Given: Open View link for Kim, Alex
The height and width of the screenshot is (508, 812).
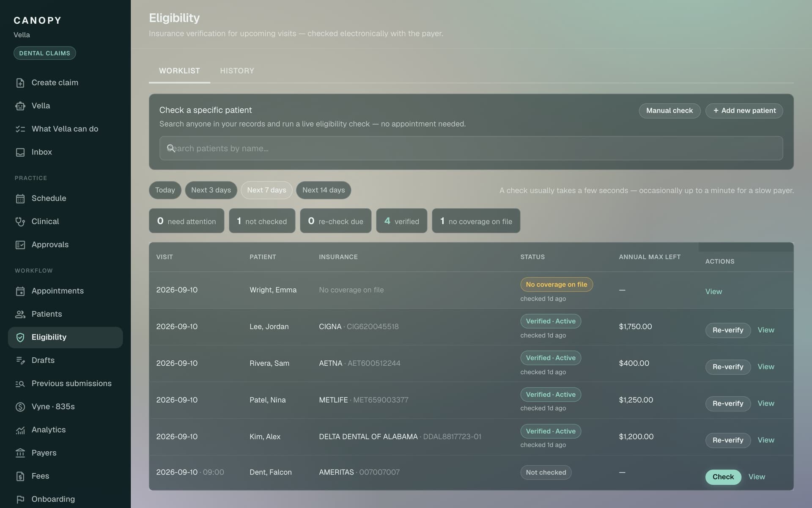Looking at the screenshot, I should (765, 440).
